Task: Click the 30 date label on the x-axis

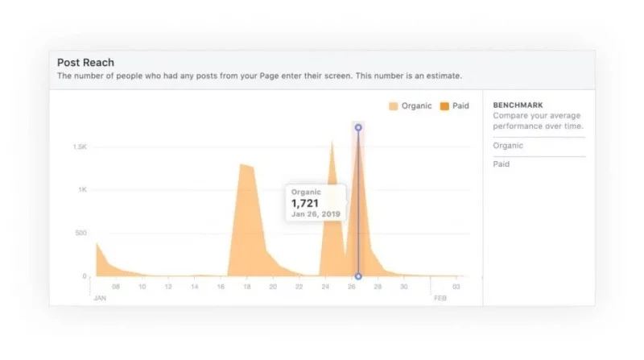Action: click(404, 286)
